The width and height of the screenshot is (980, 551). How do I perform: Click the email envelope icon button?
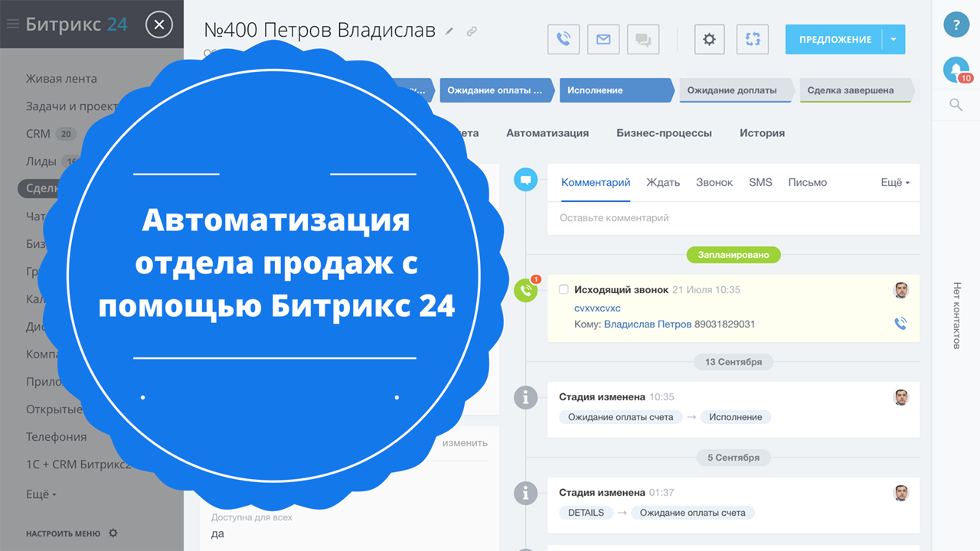click(x=603, y=39)
